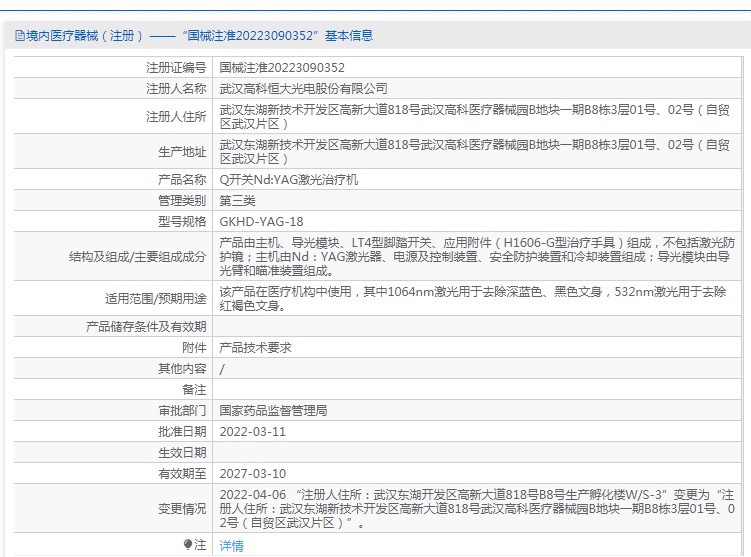The image size is (751, 557).
Task: Click the 有效期至 label
Action: point(182,474)
